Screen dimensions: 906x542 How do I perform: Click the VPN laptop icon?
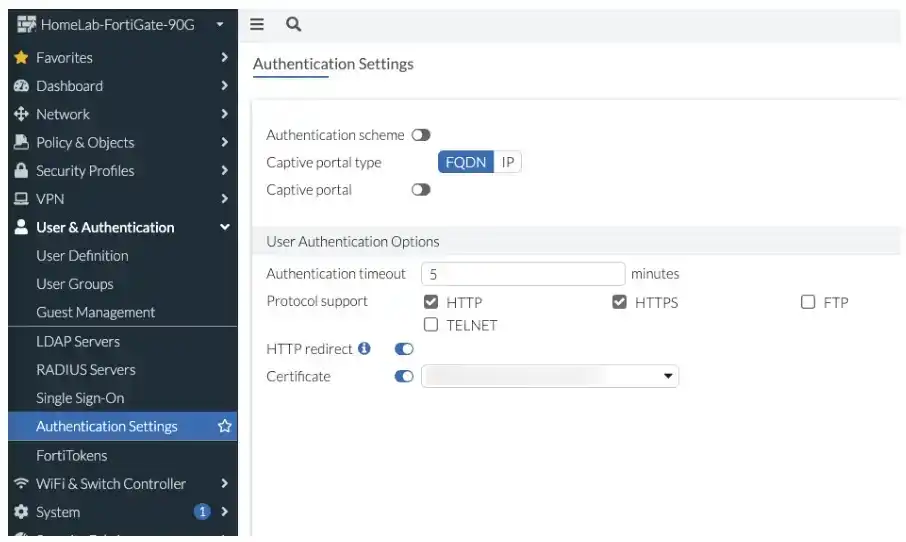click(21, 199)
